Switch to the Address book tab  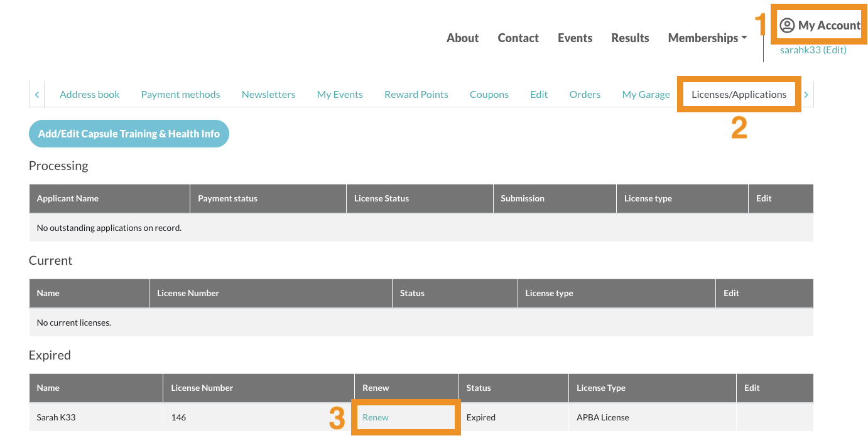pos(89,95)
